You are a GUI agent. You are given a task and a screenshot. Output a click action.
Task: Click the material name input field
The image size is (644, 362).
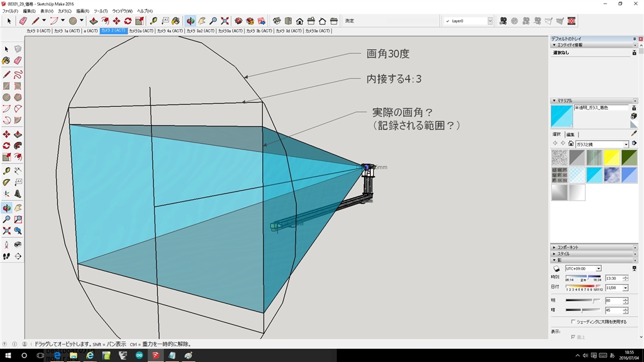coord(601,107)
